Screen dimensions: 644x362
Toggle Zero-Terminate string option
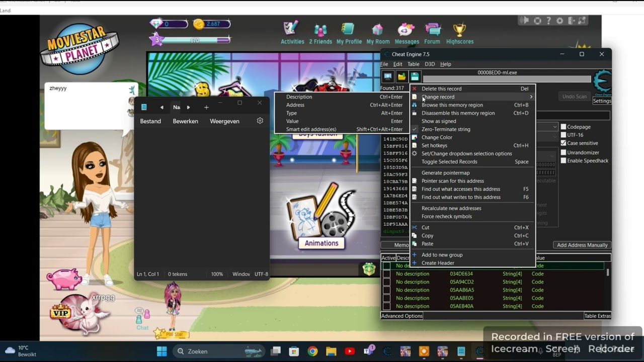(472, 129)
